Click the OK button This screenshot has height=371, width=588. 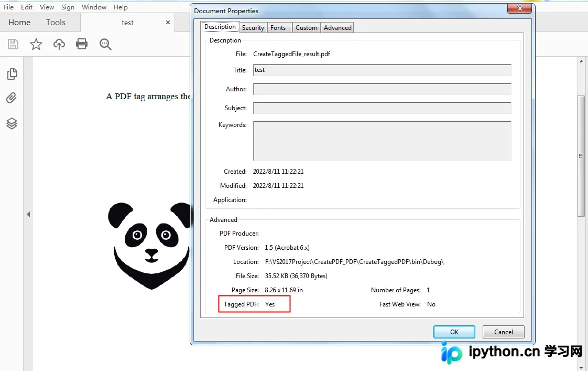[x=454, y=332]
